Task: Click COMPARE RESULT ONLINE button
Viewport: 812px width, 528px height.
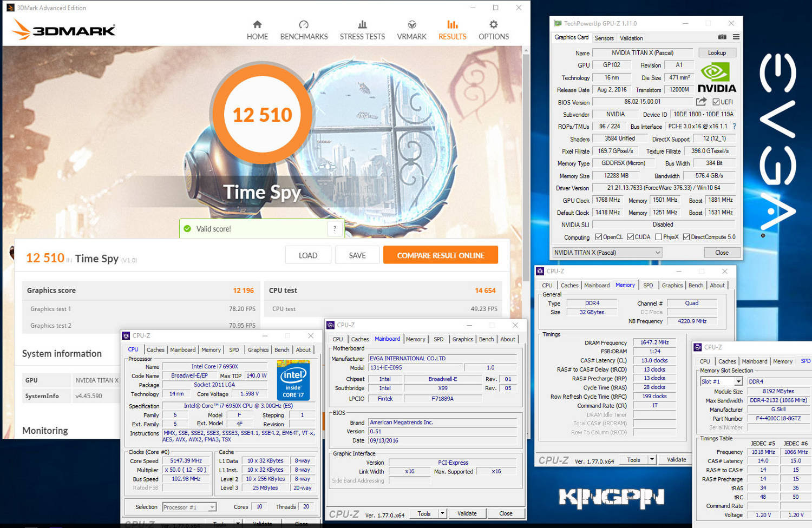Action: point(441,255)
